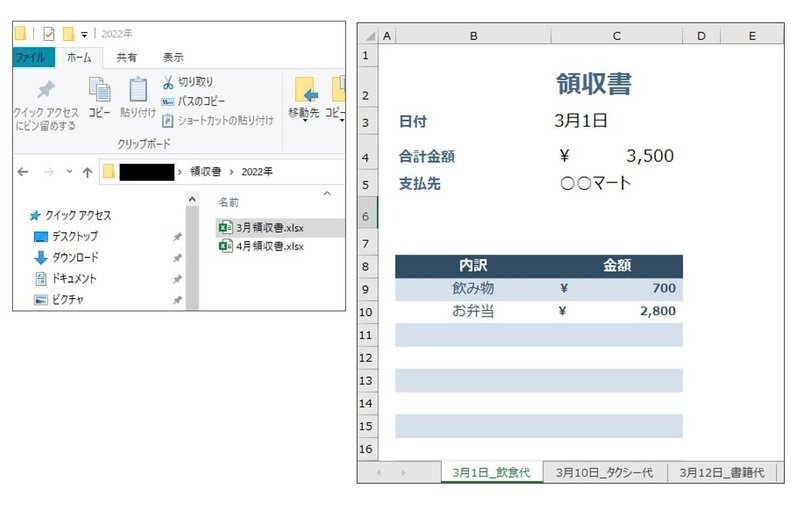The height and width of the screenshot is (516, 800).
Task: Click the Copy icon in Explorer ribbon
Action: point(99,90)
